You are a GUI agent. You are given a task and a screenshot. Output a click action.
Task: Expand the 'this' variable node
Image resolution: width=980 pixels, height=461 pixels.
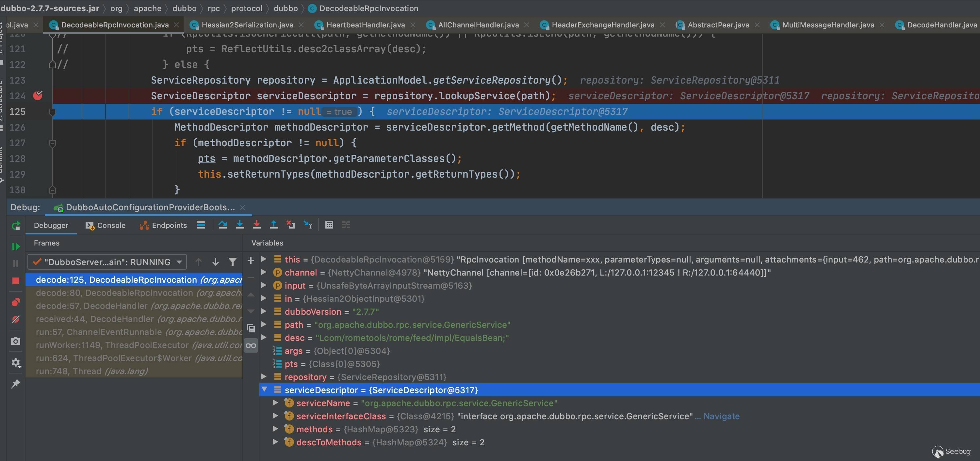point(264,260)
